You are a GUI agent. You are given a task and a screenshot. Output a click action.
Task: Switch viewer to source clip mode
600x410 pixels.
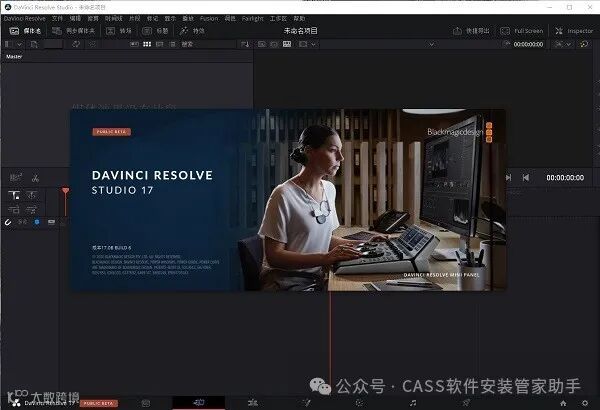tap(262, 44)
